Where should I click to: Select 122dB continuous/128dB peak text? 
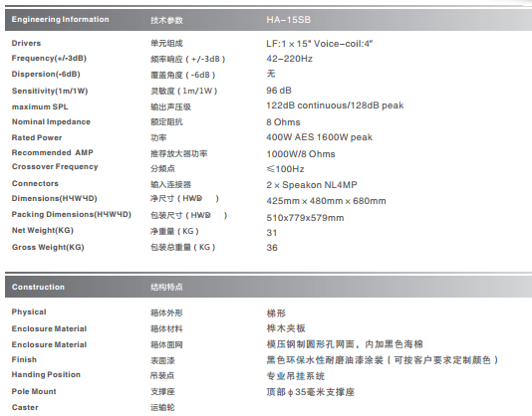[x=335, y=105]
